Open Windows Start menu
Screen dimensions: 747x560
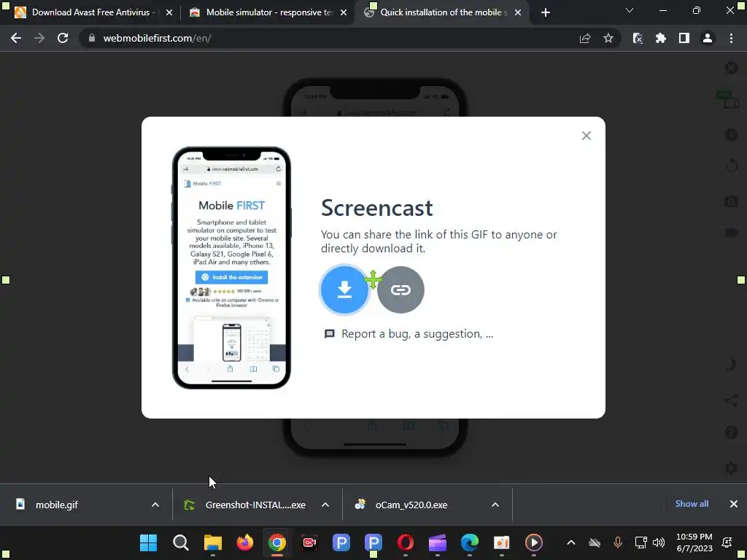point(149,542)
